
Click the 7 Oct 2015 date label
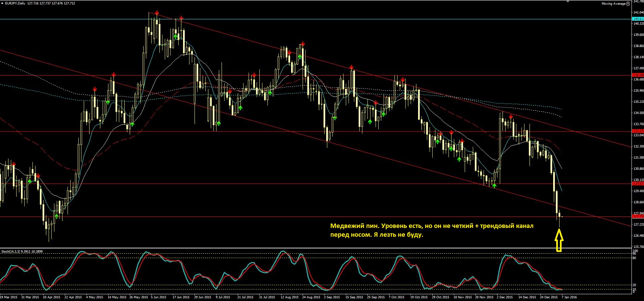click(396, 297)
